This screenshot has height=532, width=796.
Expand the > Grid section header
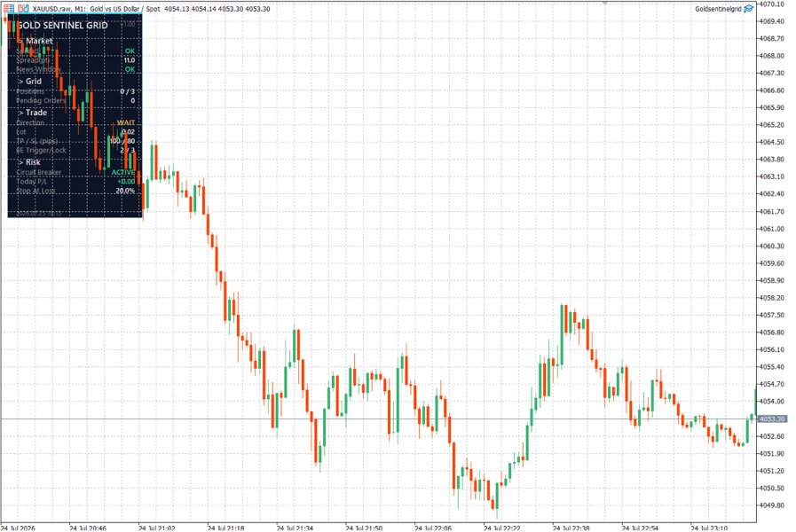(x=29, y=82)
